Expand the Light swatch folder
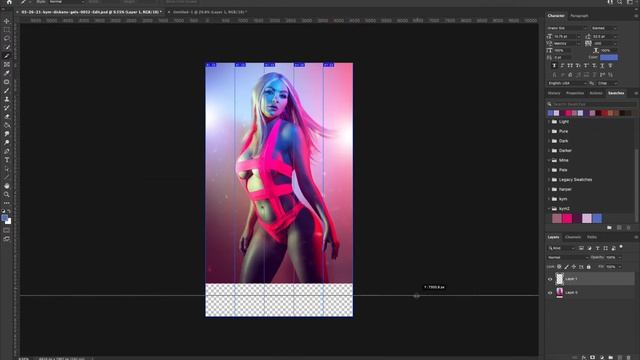The image size is (640, 360). coord(549,122)
